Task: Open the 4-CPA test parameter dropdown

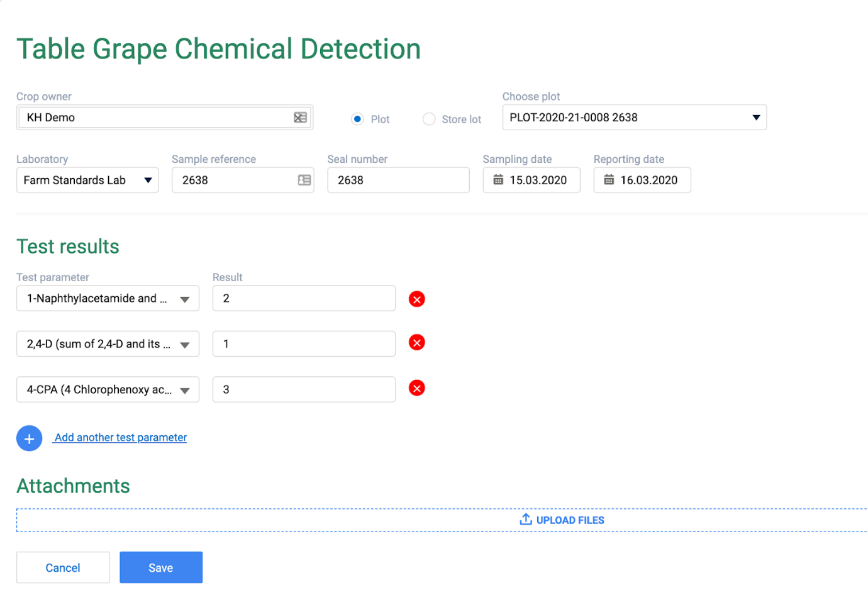Action: pos(108,389)
